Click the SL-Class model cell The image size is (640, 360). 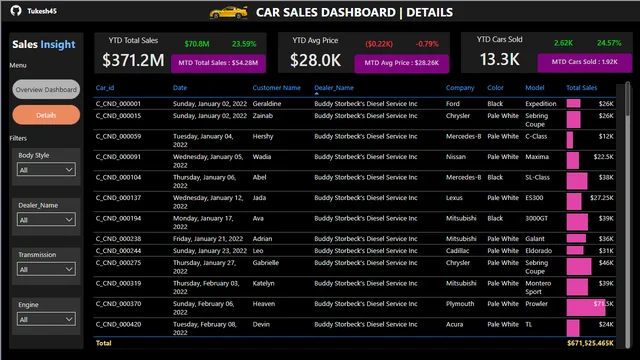tap(538, 177)
